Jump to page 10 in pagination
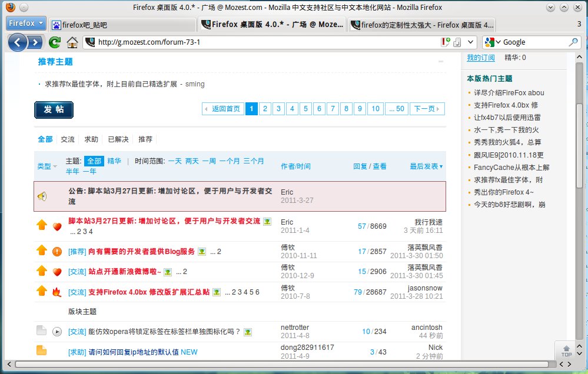588x374 pixels. [376, 109]
